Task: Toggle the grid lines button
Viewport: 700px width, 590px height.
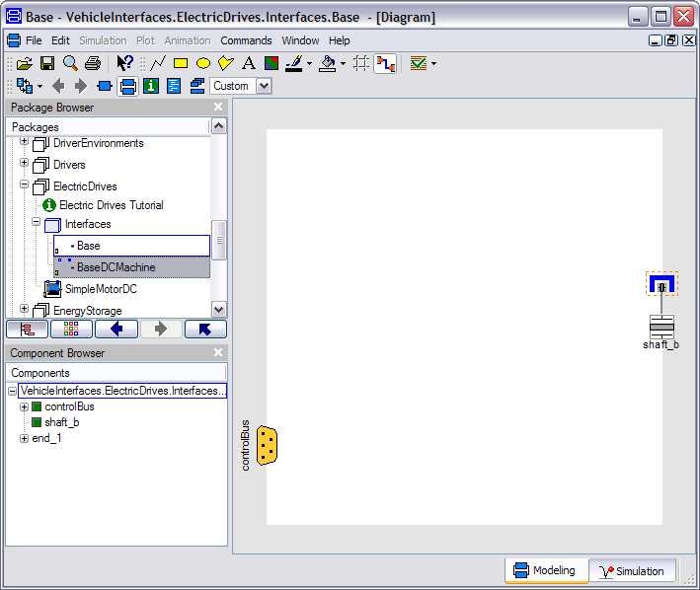Action: [x=360, y=63]
